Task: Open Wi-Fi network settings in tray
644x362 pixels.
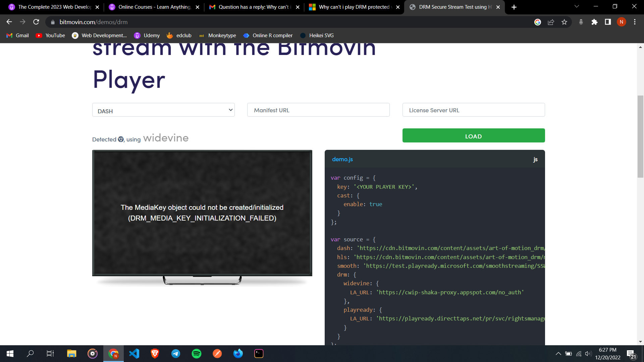Action: (x=579, y=354)
